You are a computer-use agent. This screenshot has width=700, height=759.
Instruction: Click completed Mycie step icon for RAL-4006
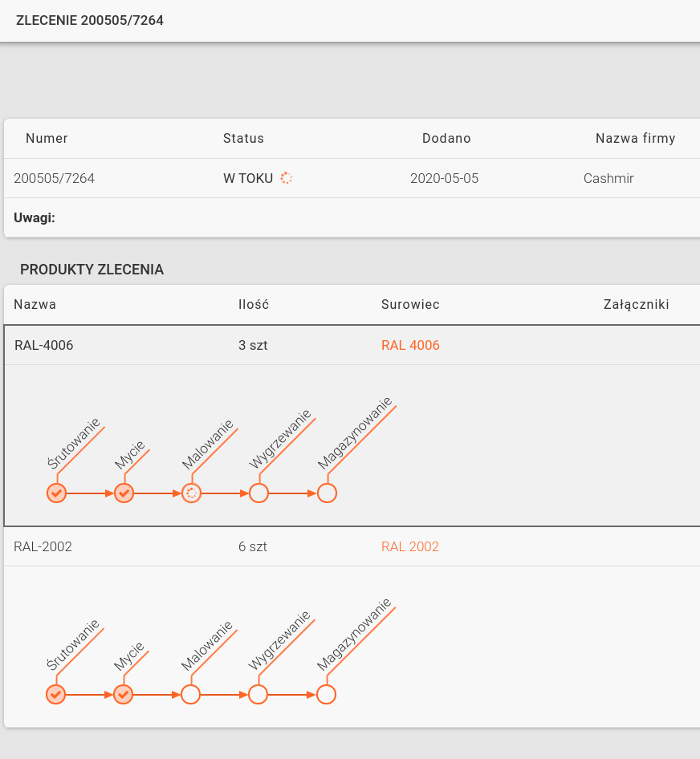pos(124,493)
